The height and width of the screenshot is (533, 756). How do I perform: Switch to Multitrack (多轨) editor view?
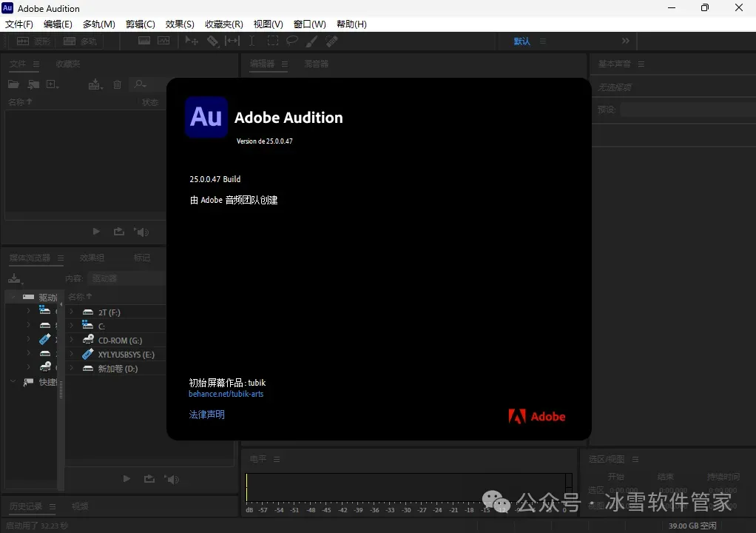coord(80,41)
